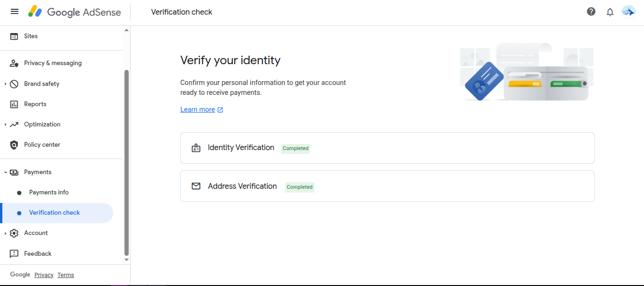This screenshot has width=644, height=286.
Task: Open Payments info submenu item
Action: (x=49, y=193)
